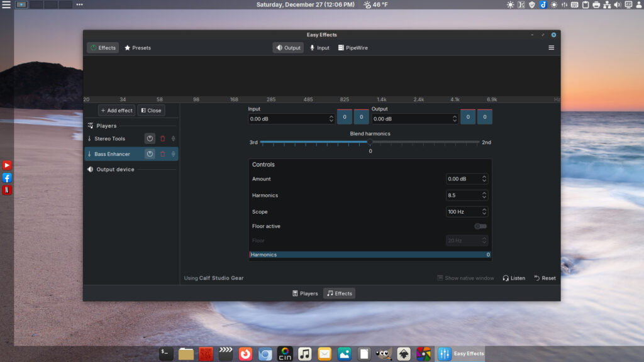Click the Listen headphones button

click(x=514, y=278)
